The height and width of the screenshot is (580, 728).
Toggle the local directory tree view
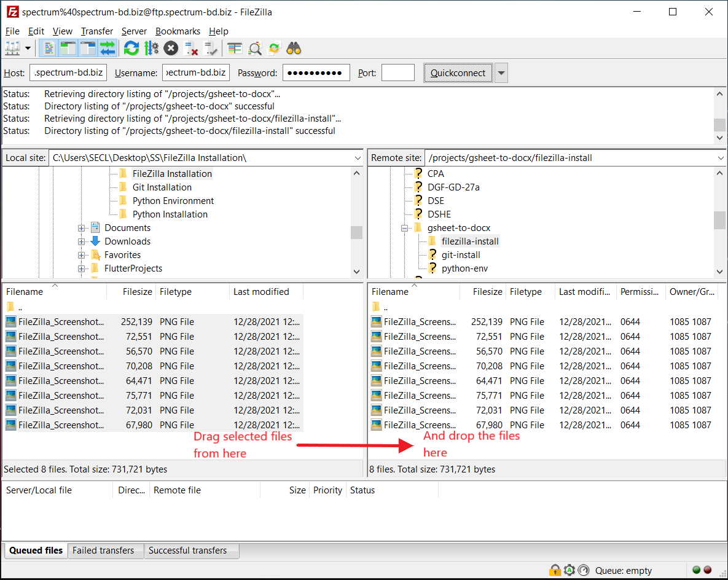[68, 49]
